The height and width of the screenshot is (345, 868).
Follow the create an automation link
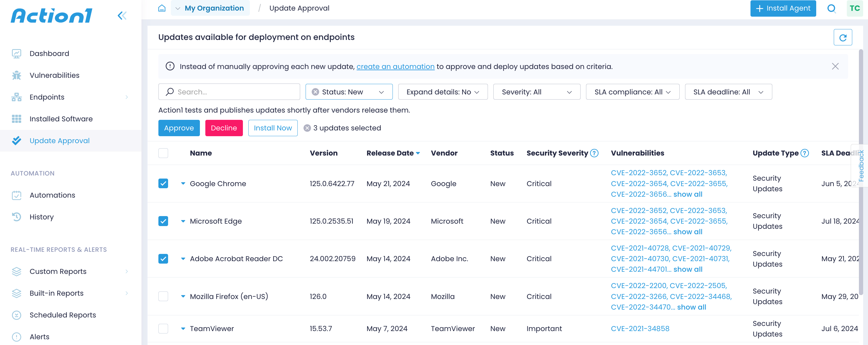[x=395, y=66]
